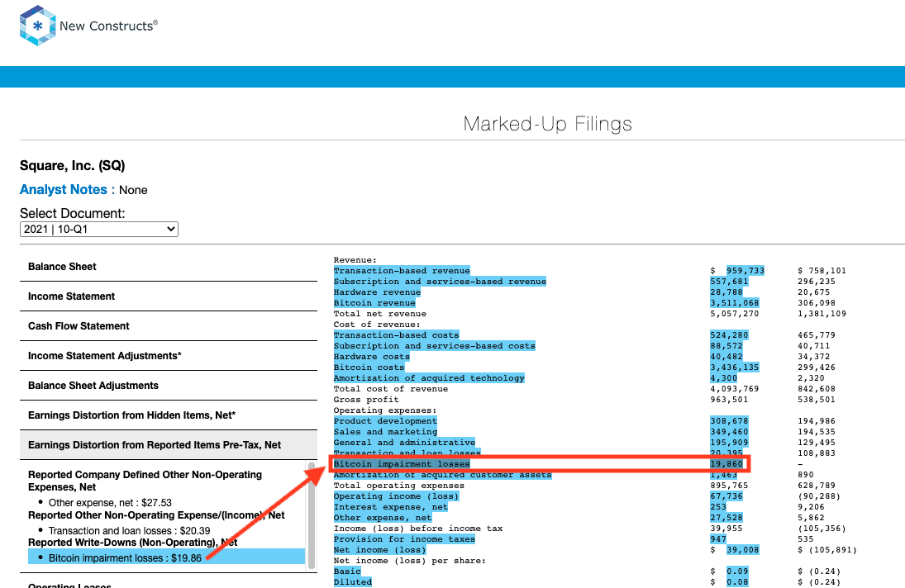Open the Analyst Notes link
This screenshot has height=588, width=905.
click(64, 190)
